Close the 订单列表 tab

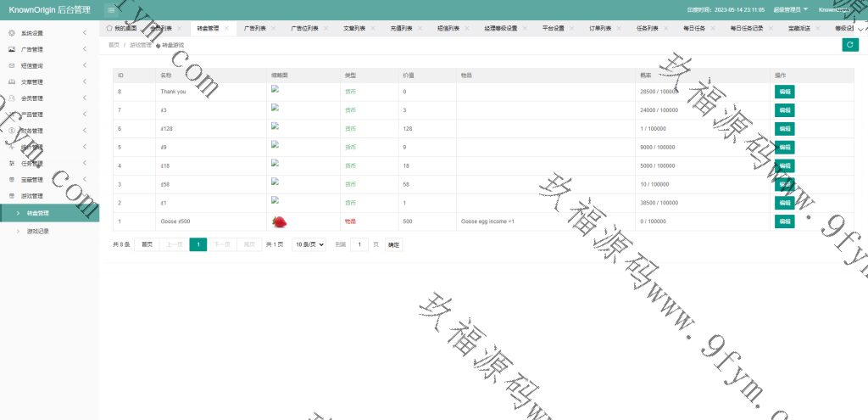[619, 28]
